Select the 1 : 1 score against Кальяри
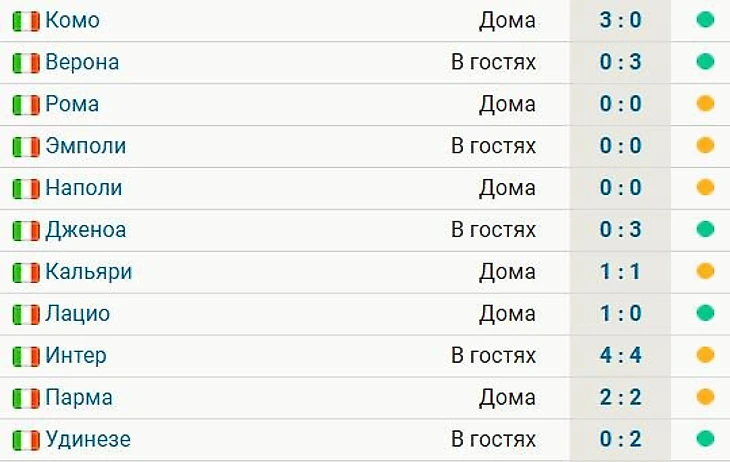The height and width of the screenshot is (462, 730). click(x=620, y=272)
